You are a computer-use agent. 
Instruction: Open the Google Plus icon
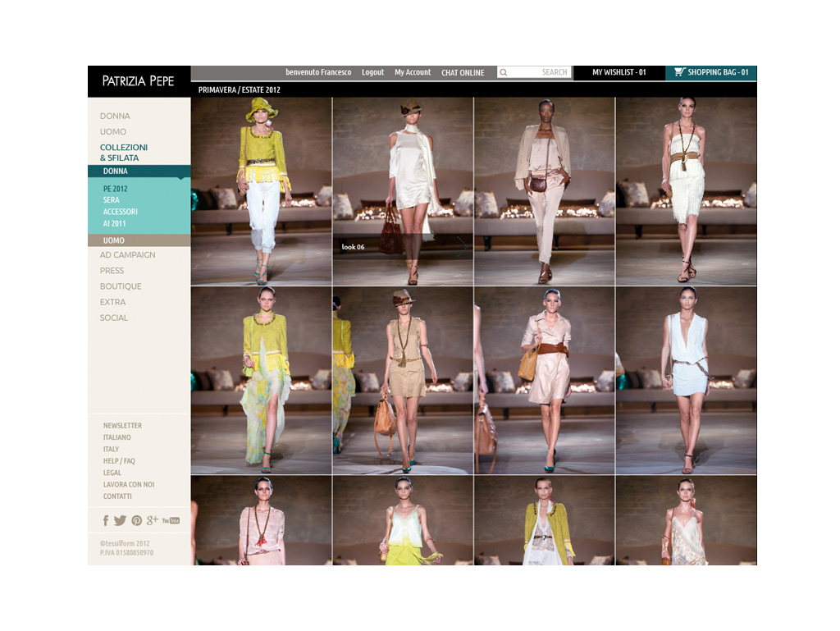coord(152,519)
